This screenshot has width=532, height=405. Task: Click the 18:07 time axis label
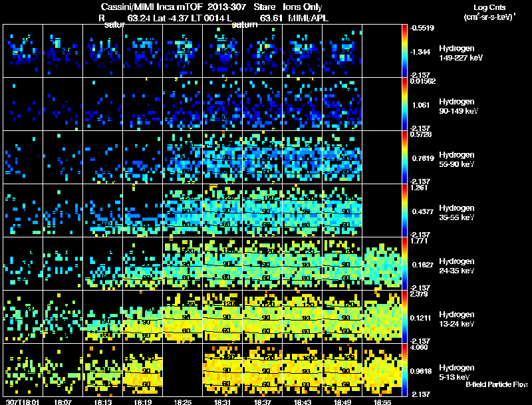[63, 402]
